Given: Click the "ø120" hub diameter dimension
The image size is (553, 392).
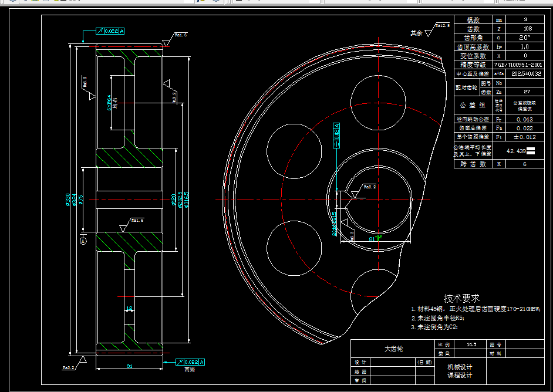Looking at the screenshot, I should click(x=174, y=200).
